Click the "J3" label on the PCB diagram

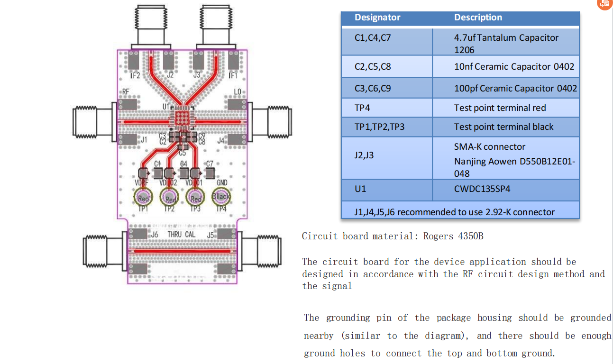[197, 75]
